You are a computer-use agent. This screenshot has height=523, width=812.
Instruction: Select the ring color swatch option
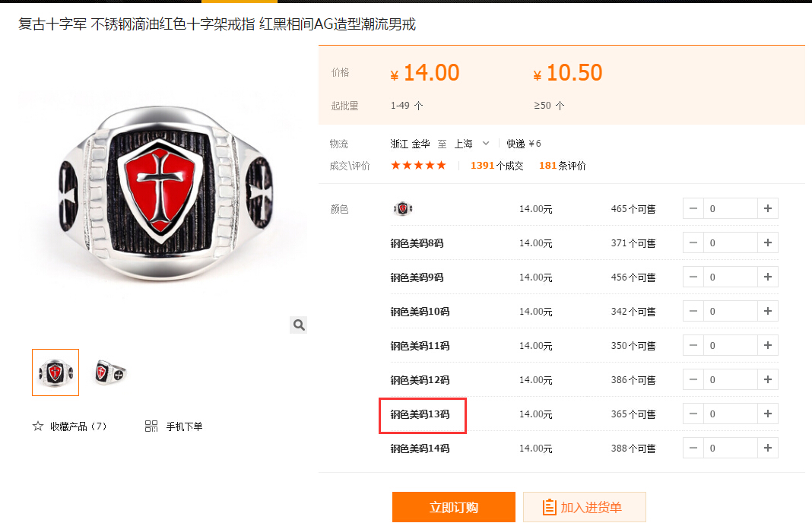(x=403, y=209)
